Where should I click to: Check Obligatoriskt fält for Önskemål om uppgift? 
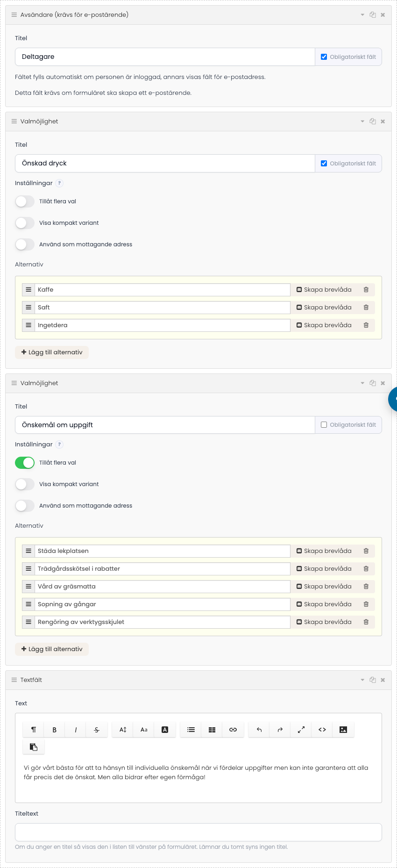tap(324, 425)
